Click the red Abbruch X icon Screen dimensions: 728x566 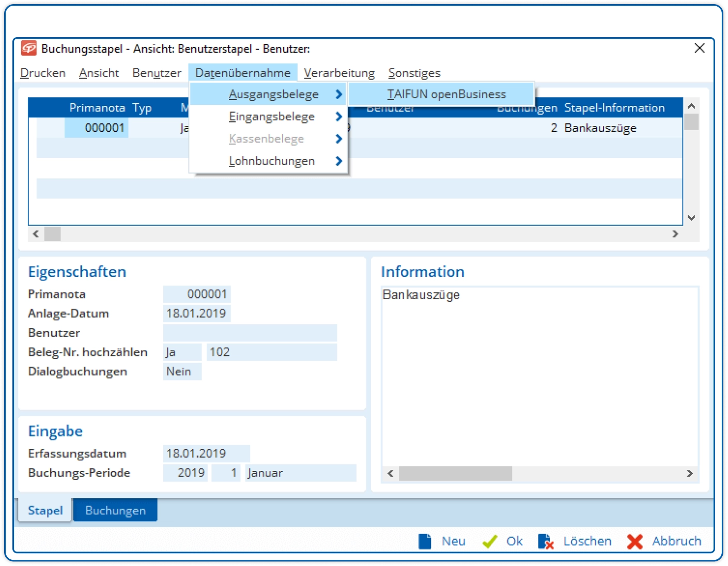pos(634,541)
